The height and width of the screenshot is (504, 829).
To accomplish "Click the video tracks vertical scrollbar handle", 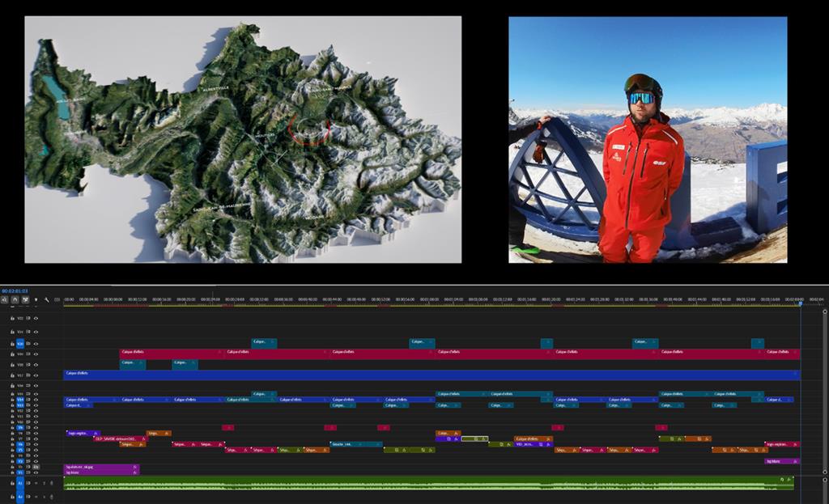I will (x=826, y=388).
